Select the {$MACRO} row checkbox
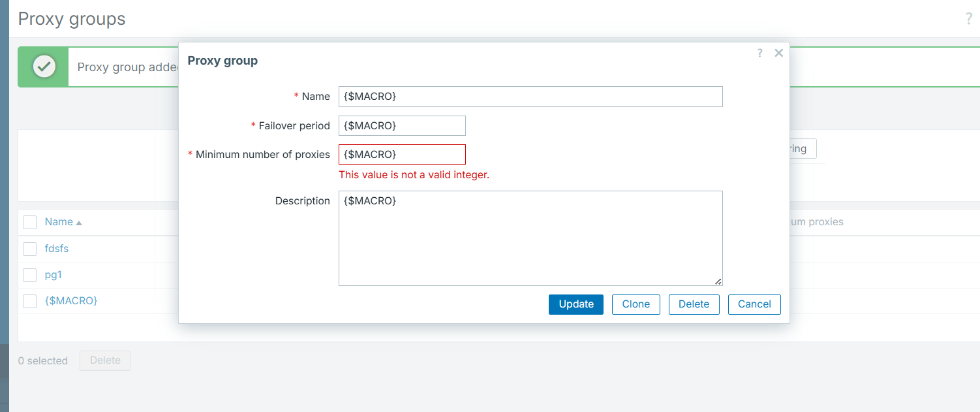Screen dimensions: 980x412 (x=29, y=301)
